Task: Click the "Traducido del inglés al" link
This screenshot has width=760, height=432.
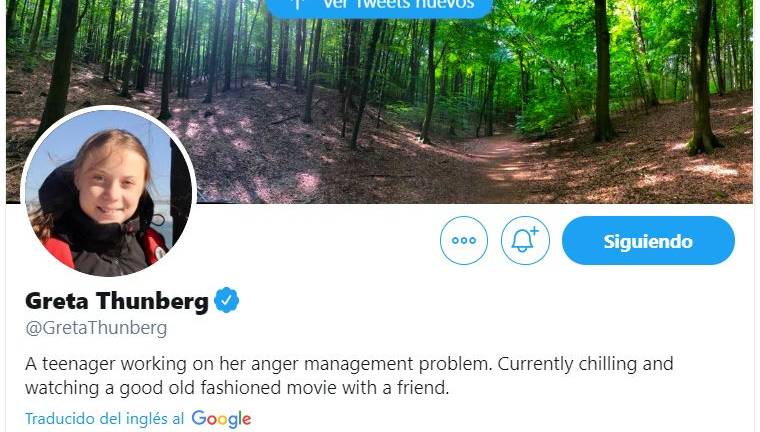Action: (104, 418)
